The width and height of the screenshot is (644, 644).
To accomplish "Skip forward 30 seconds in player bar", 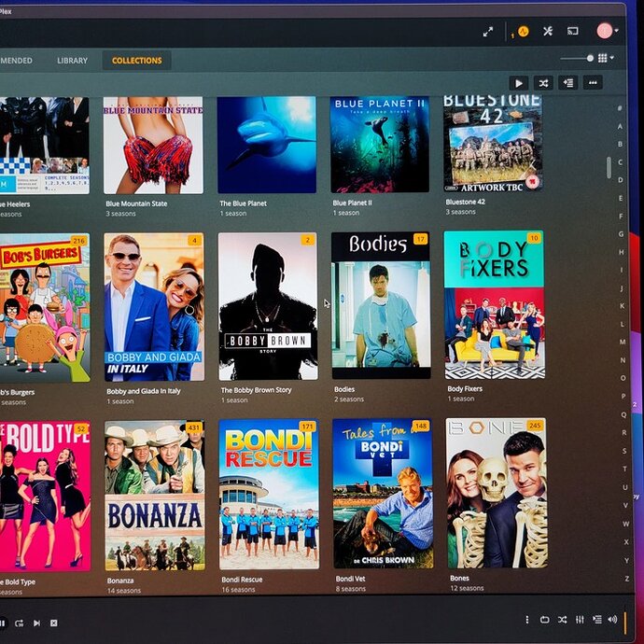I will click(19, 623).
